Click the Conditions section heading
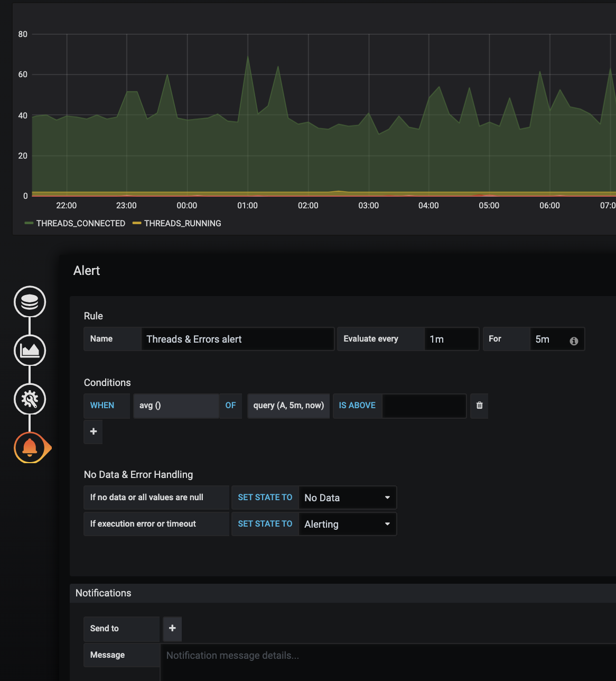This screenshot has width=616, height=681. (x=107, y=382)
